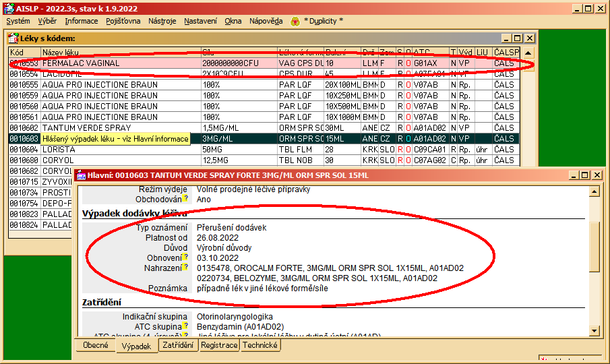This screenshot has width=610, height=364.
Task: Open the Pojišťovna menu
Action: click(123, 21)
